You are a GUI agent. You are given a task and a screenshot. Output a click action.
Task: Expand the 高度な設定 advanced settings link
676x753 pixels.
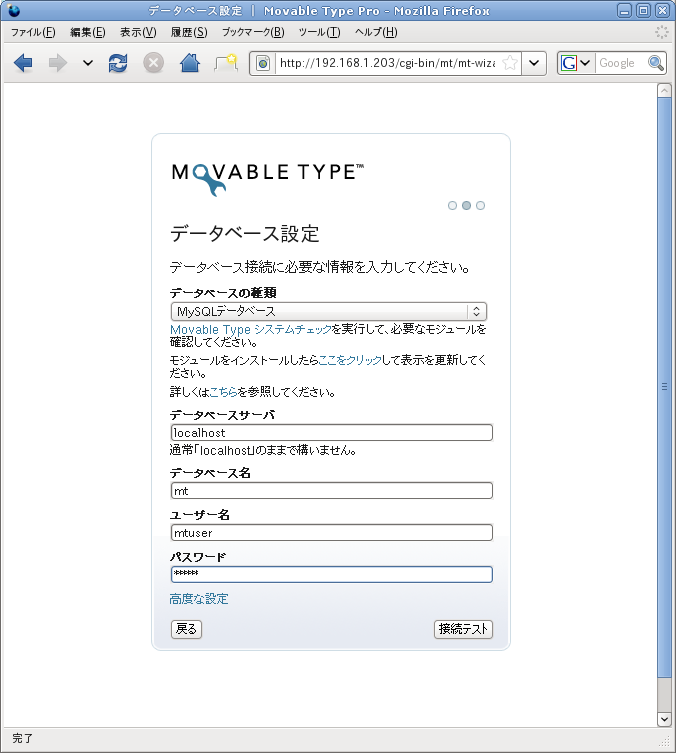(199, 599)
